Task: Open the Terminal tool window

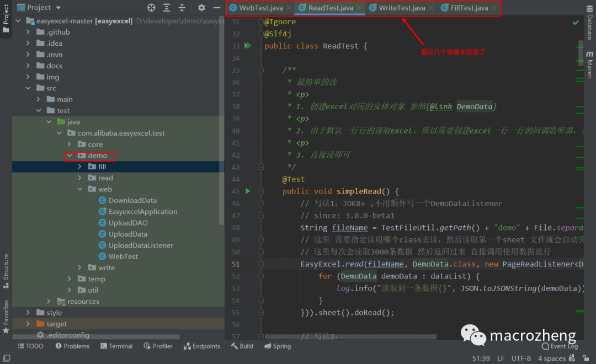Action: coord(116,346)
